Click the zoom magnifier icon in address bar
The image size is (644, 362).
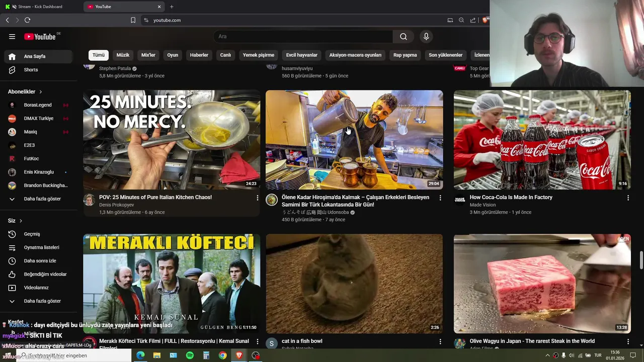click(x=461, y=20)
